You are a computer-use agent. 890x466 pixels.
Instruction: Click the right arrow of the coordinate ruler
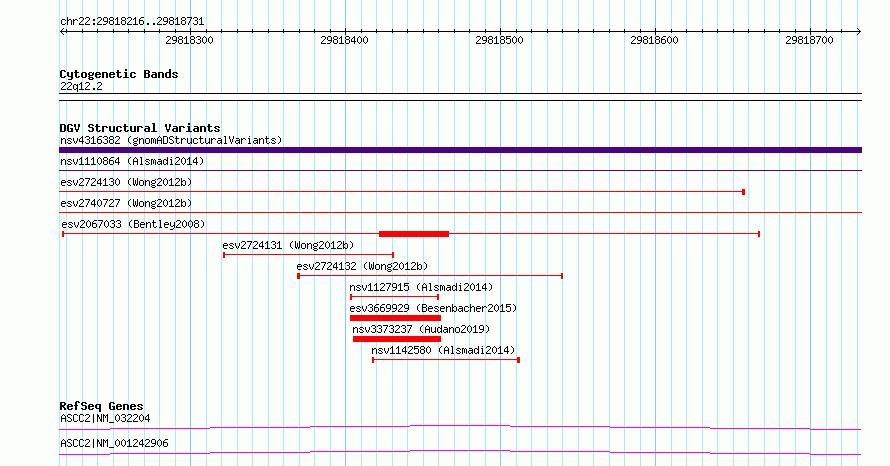pyautogui.click(x=859, y=32)
